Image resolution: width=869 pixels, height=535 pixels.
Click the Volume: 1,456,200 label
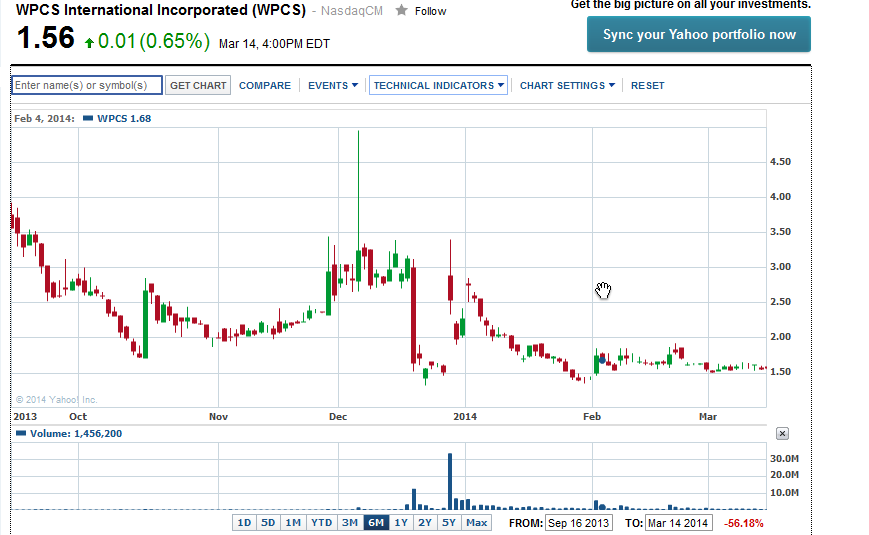[76, 434]
